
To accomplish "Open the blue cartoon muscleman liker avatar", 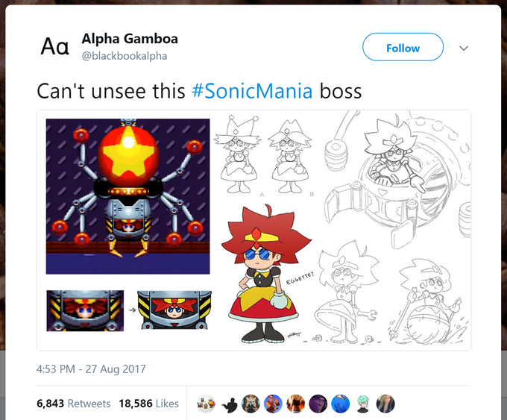I will pos(273,404).
